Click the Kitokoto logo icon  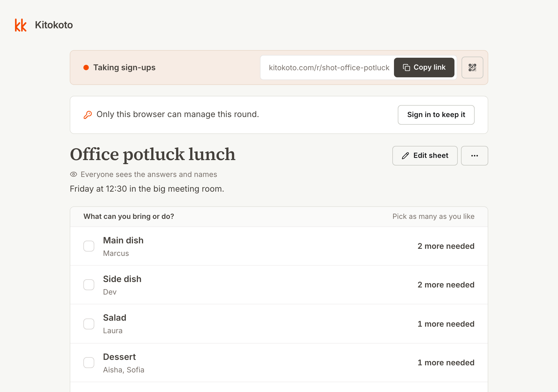(21, 25)
